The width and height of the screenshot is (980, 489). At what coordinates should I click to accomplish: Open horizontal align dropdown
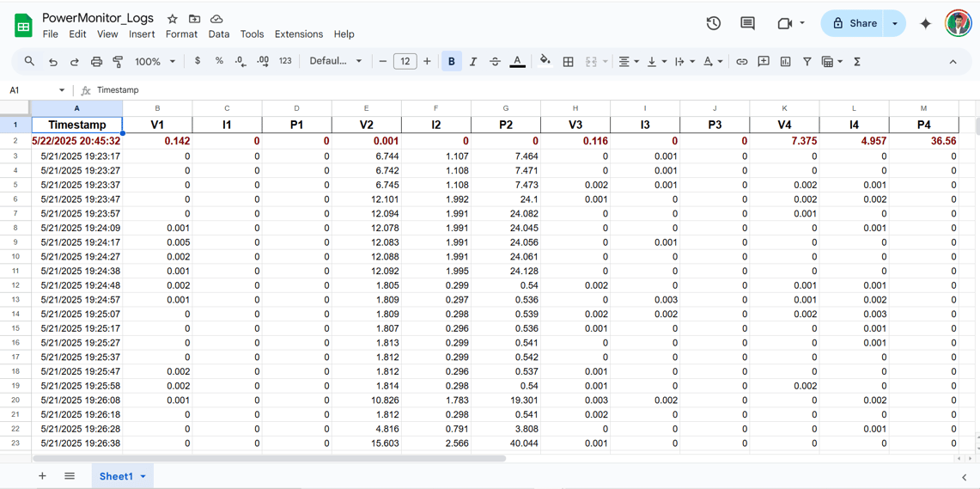[x=628, y=61]
